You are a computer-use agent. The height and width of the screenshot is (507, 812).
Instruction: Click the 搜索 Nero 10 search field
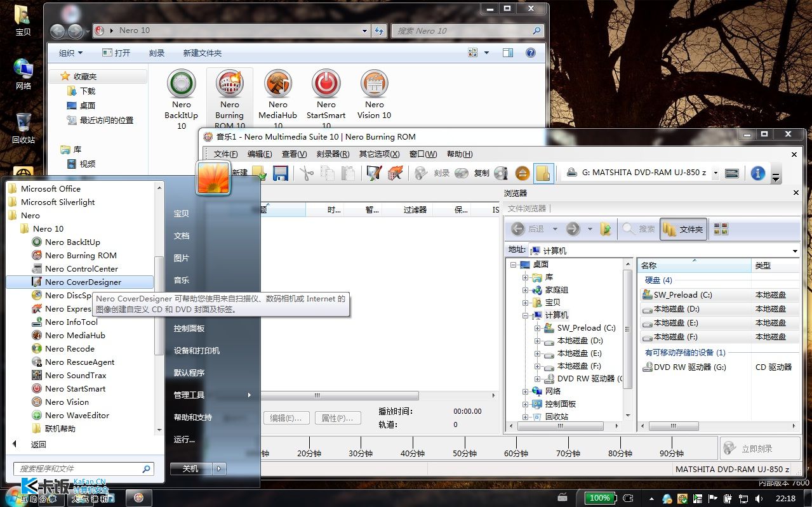(x=468, y=30)
